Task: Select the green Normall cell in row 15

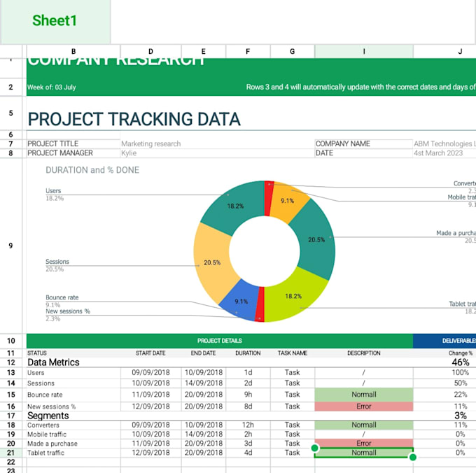Action: [x=364, y=395]
